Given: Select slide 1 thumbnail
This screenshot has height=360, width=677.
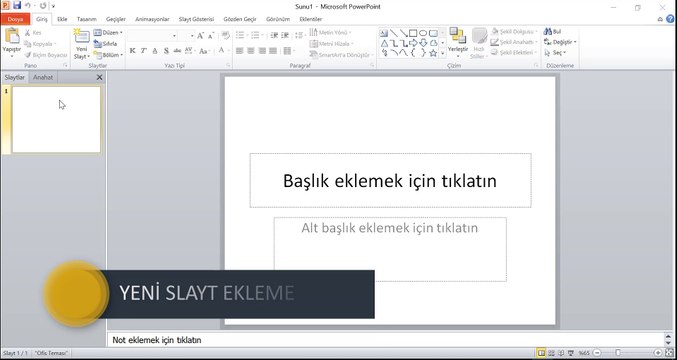Looking at the screenshot, I should coord(56,120).
